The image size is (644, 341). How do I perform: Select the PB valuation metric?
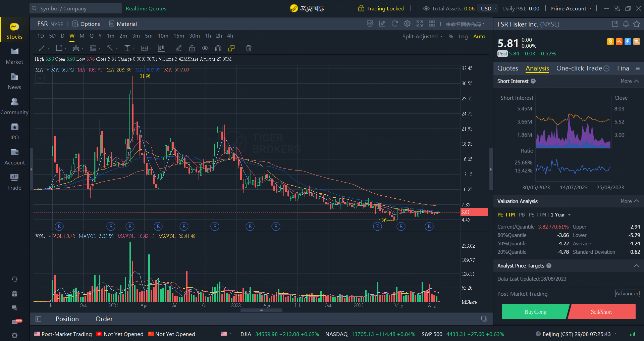(x=522, y=215)
